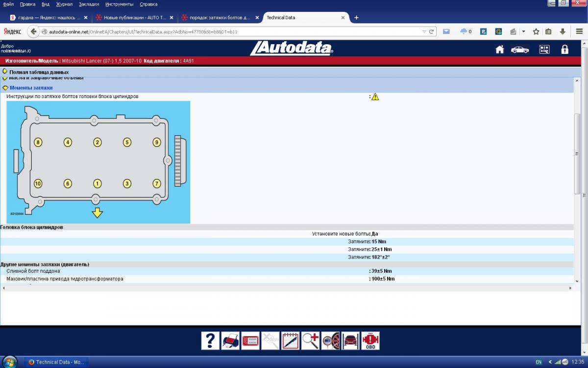Click the 25±1 Nm tightening value

(x=382, y=249)
